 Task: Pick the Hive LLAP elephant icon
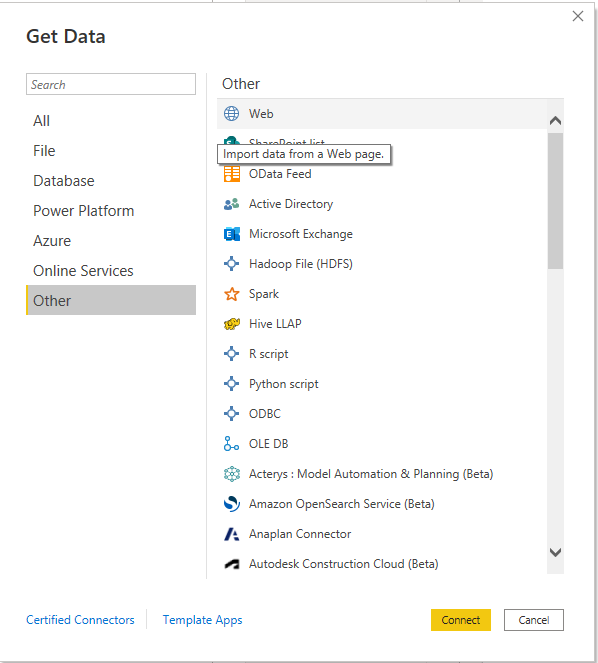point(231,324)
